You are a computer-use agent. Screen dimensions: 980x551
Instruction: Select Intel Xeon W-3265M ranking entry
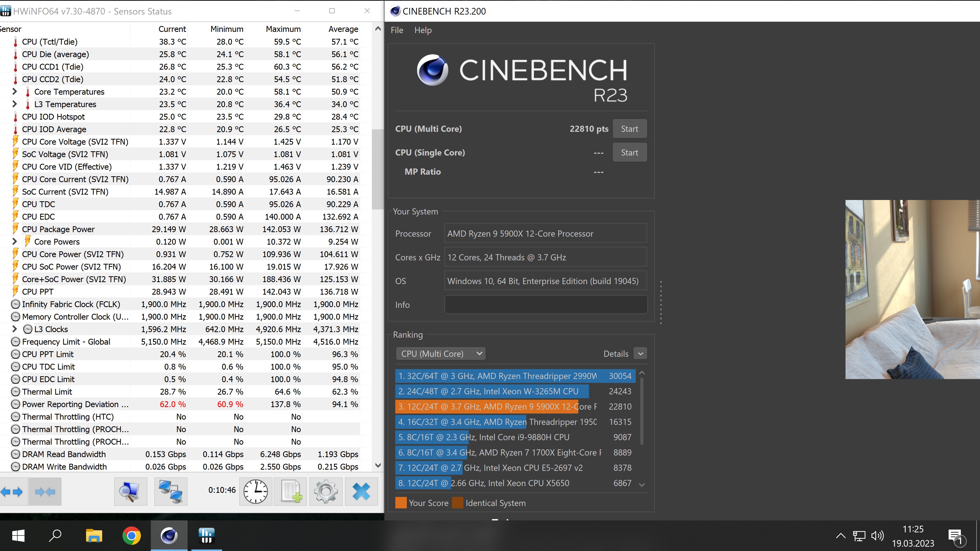515,391
